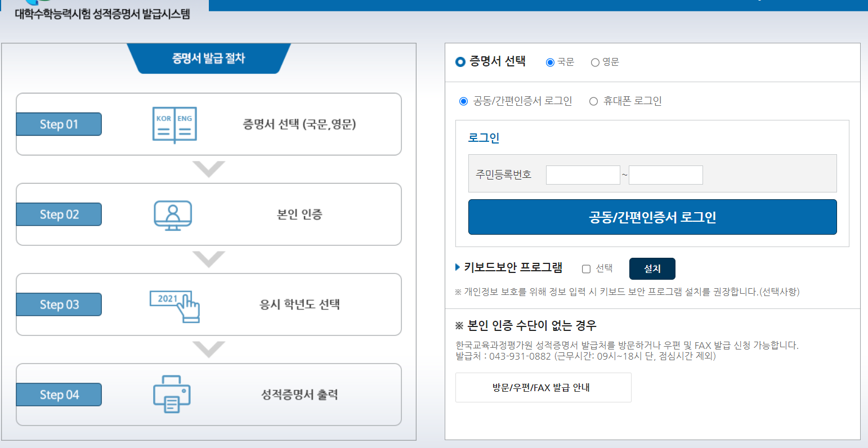Select the 영문 radio button
Viewport: 868px width, 448px height.
pyautogui.click(x=595, y=62)
